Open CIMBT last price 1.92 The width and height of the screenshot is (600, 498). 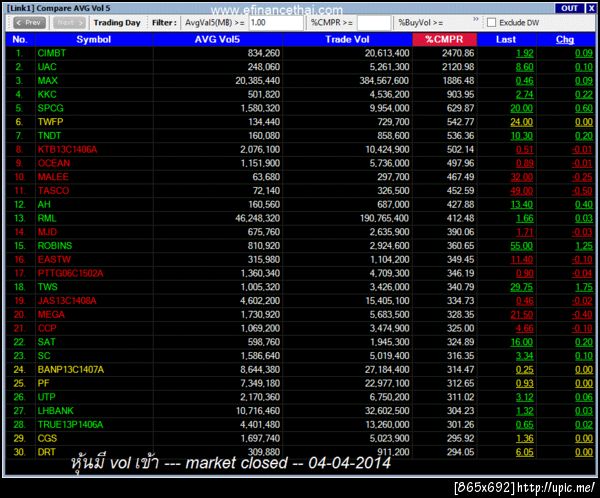[525, 53]
